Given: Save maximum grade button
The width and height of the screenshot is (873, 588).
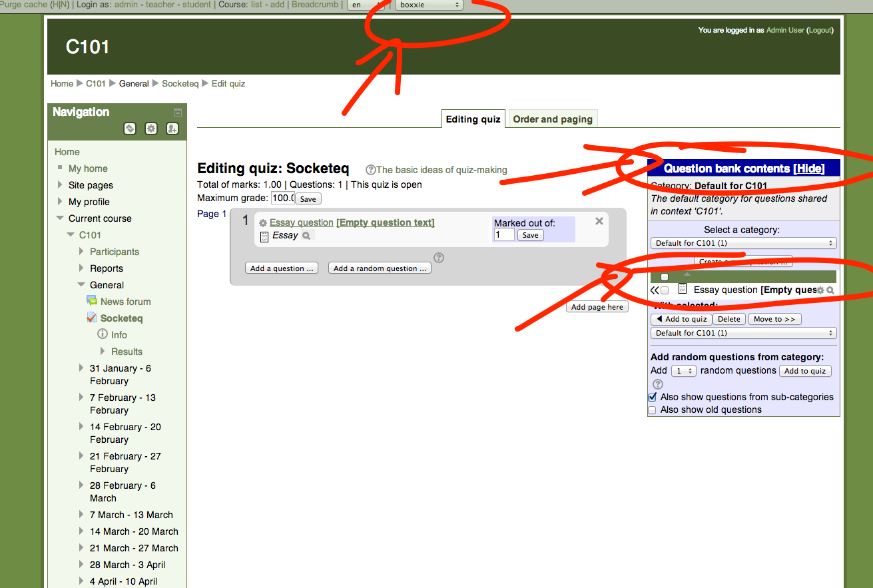Looking at the screenshot, I should pos(308,199).
